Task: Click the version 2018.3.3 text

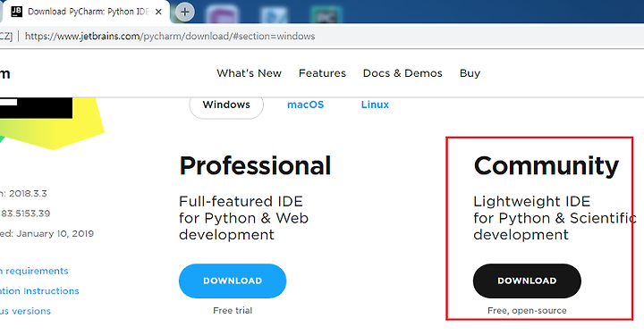Action: coord(24,194)
